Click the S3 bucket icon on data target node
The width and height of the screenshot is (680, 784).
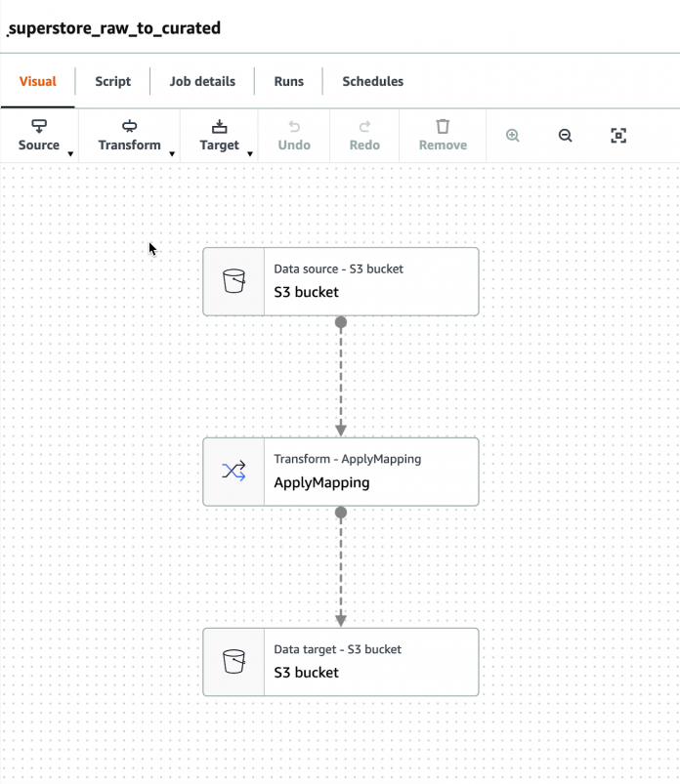point(233,661)
